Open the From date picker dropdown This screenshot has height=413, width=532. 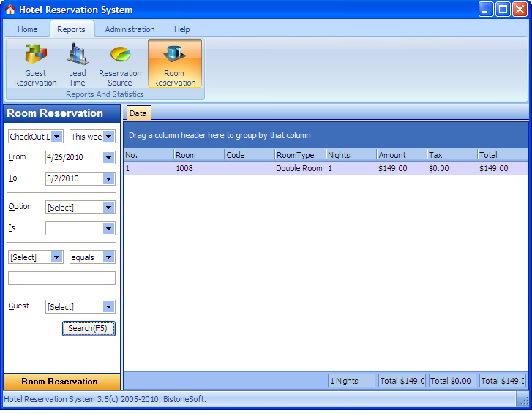pos(108,158)
